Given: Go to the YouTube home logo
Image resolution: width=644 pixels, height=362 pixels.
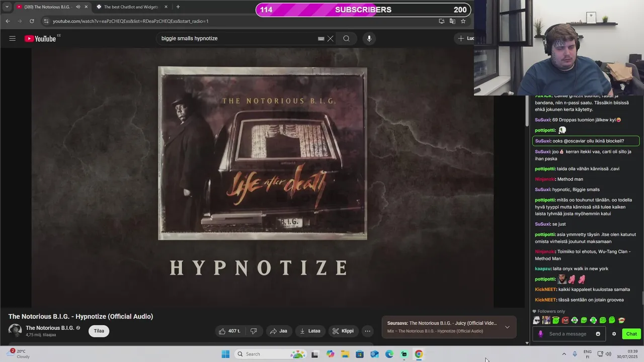Looking at the screenshot, I should (x=40, y=39).
